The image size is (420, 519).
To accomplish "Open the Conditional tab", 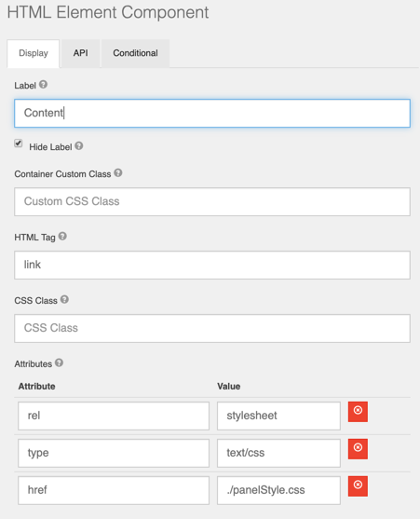I will point(135,53).
